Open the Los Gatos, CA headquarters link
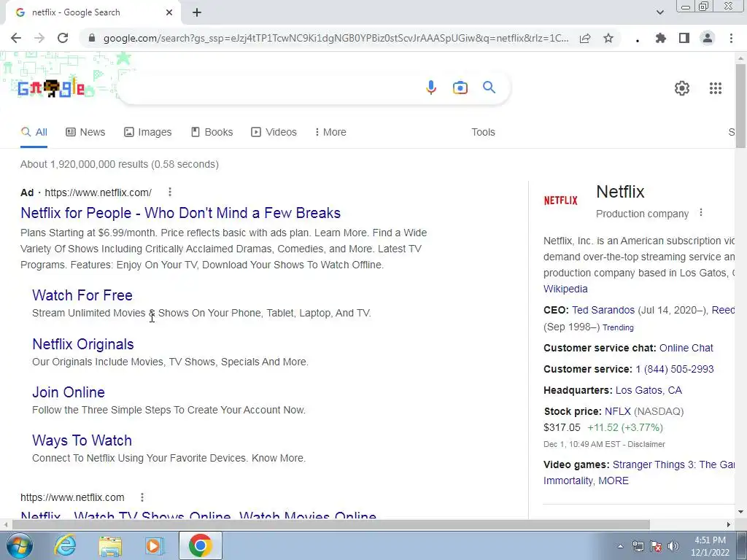Image resolution: width=747 pixels, height=560 pixels. point(649,391)
